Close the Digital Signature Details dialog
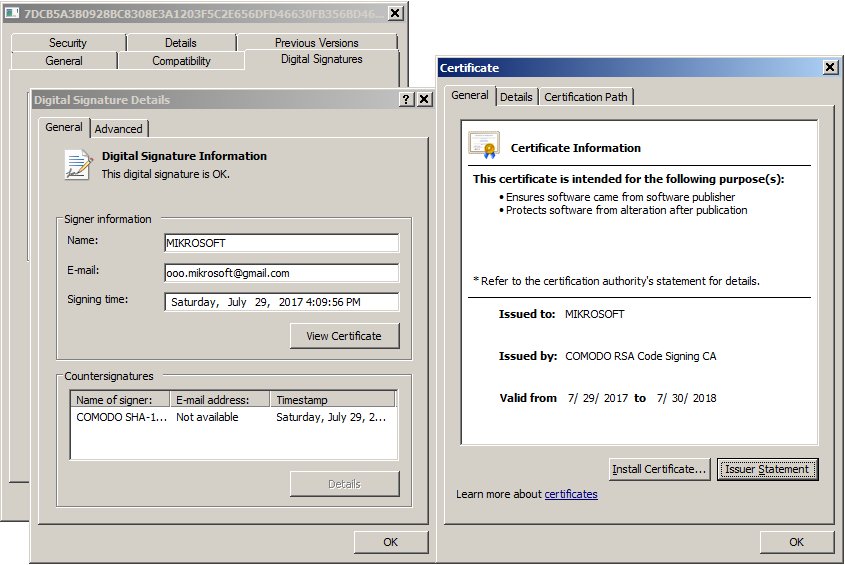The height and width of the screenshot is (565, 845). click(425, 99)
